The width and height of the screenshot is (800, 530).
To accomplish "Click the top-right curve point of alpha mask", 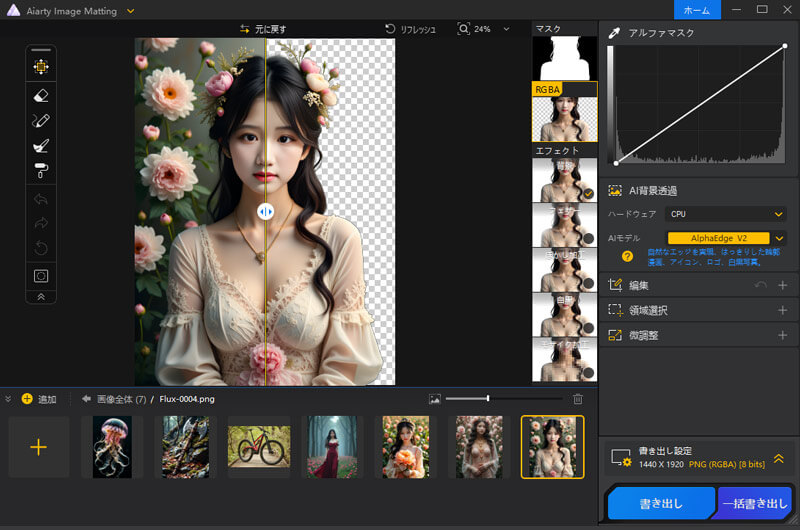I will (785, 46).
